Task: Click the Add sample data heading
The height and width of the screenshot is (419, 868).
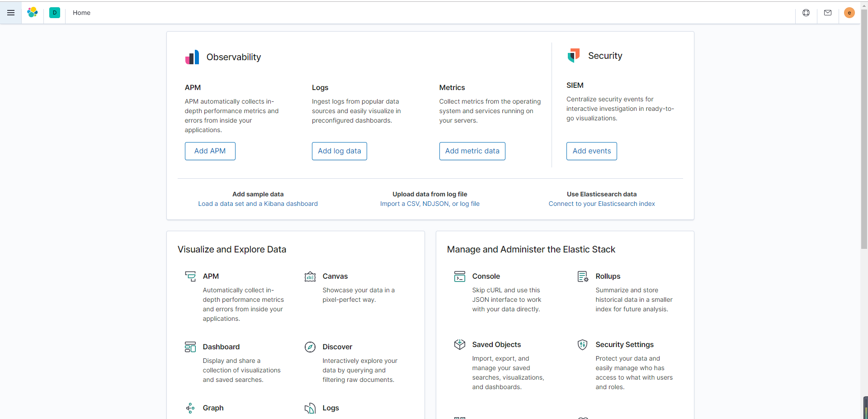Action: click(258, 195)
